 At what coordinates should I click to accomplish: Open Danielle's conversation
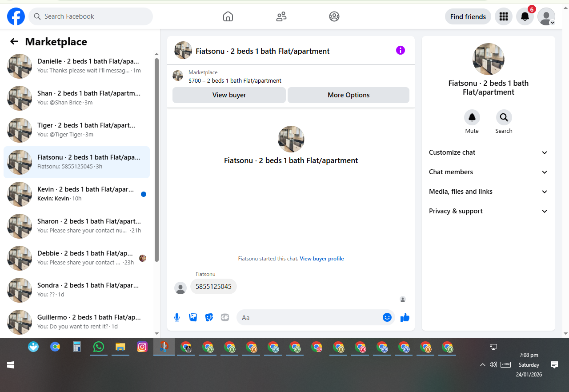click(x=76, y=66)
